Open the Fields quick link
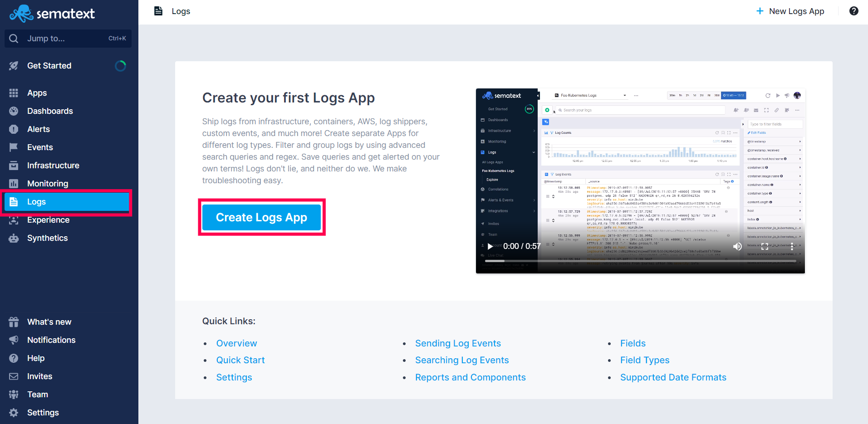 point(633,343)
